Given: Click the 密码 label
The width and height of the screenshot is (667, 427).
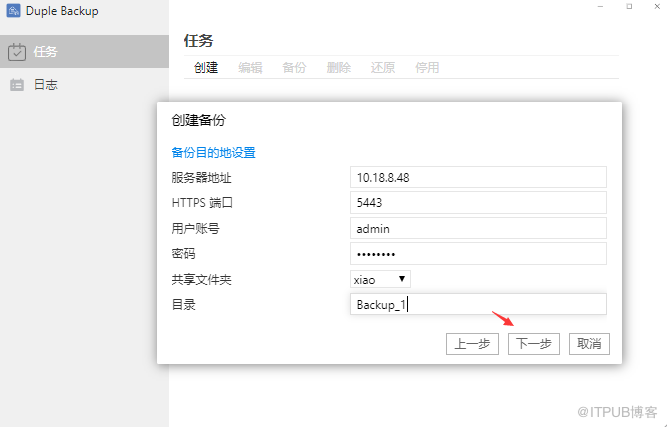Looking at the screenshot, I should coord(183,254).
